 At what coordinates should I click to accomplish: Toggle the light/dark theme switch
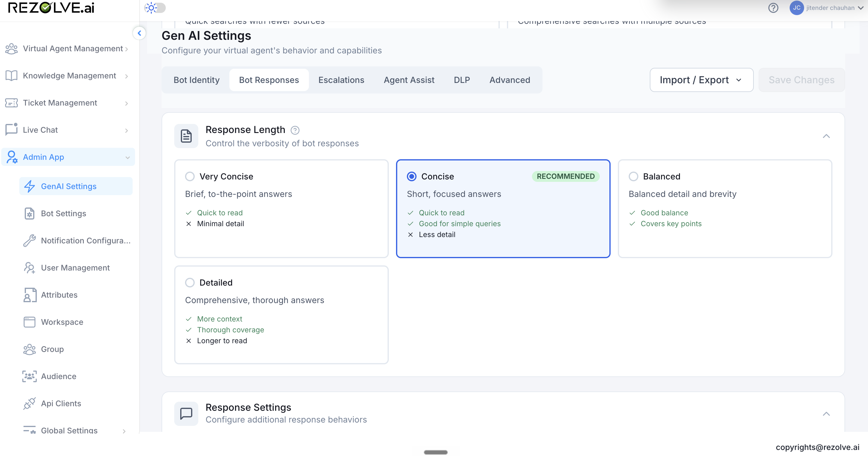point(155,8)
